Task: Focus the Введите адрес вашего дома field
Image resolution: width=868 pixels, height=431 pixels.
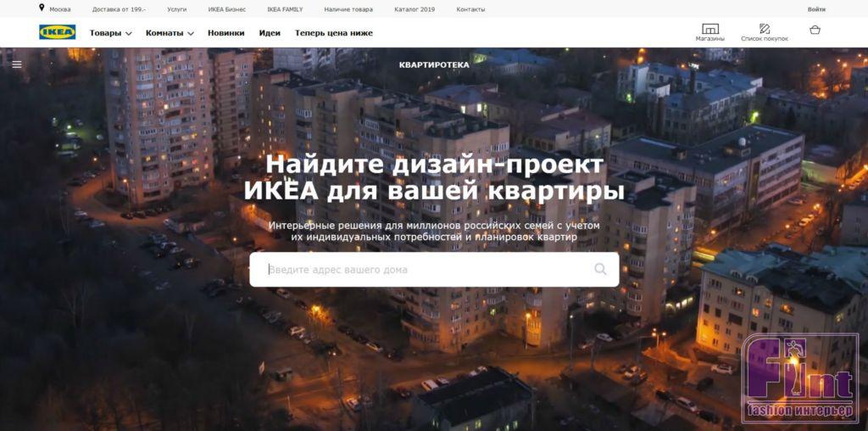Action: [434, 270]
